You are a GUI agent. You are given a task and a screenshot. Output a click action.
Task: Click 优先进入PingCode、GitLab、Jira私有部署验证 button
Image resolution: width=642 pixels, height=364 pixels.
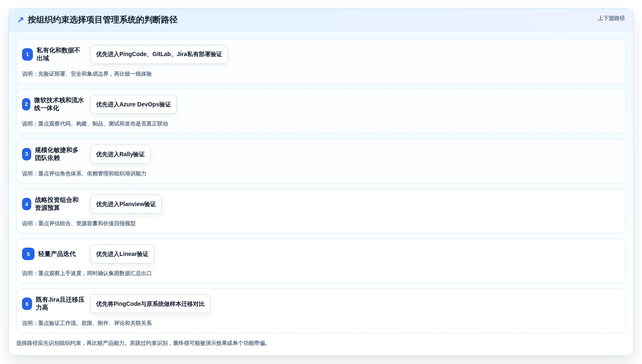coord(159,54)
